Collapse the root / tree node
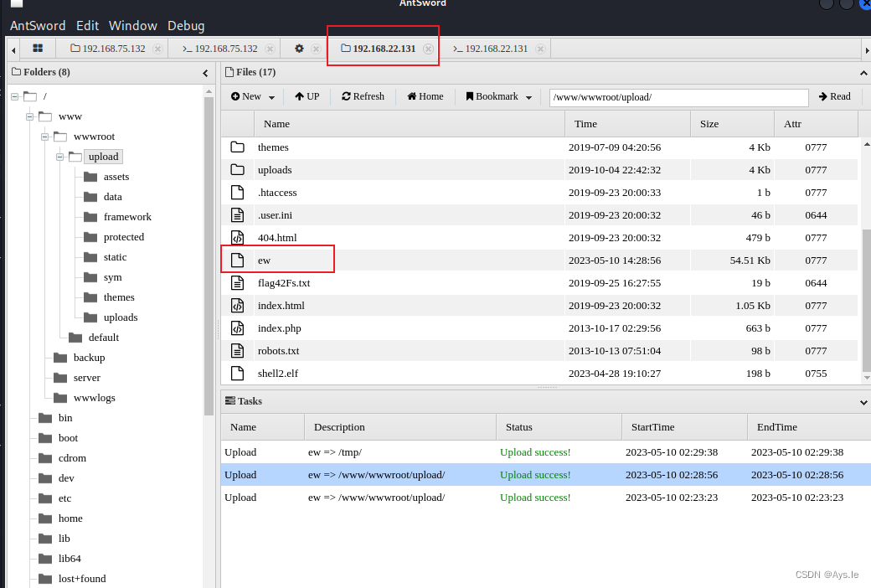This screenshot has height=588, width=871. [14, 96]
